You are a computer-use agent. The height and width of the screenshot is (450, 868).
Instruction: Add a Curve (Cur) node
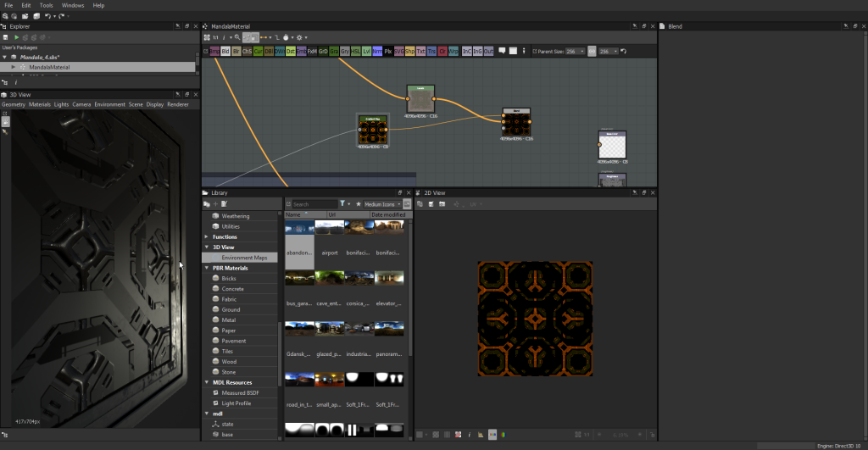258,52
